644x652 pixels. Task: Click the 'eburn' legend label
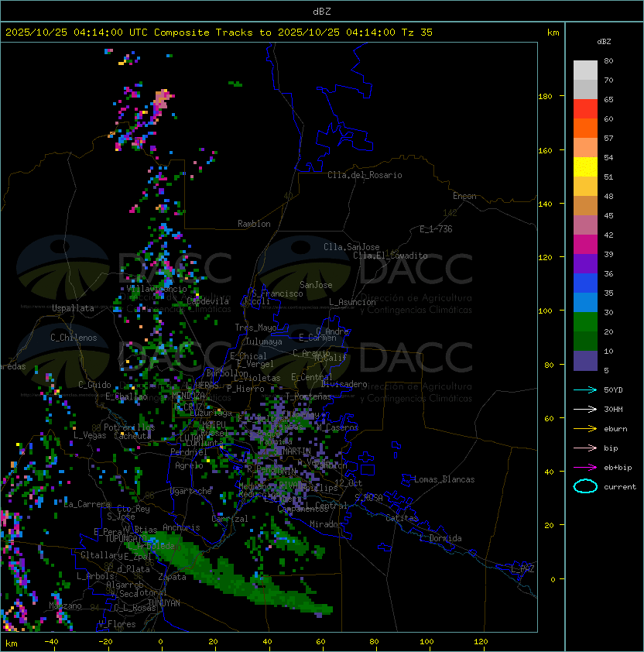pyautogui.click(x=615, y=429)
